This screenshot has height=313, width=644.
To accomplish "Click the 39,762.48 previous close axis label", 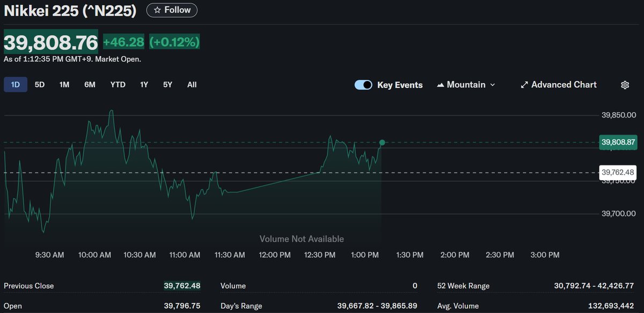I will point(618,172).
